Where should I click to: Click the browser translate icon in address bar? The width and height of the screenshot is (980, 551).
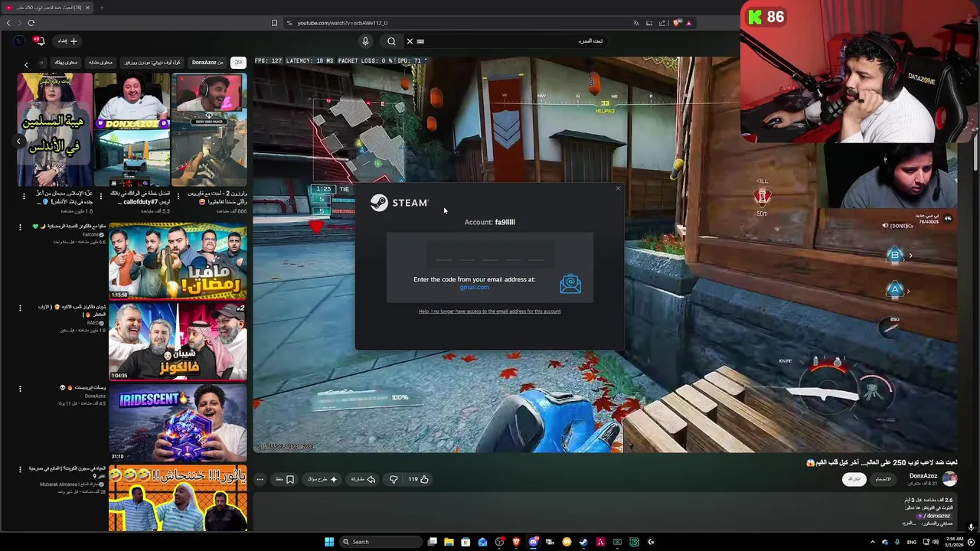point(635,23)
